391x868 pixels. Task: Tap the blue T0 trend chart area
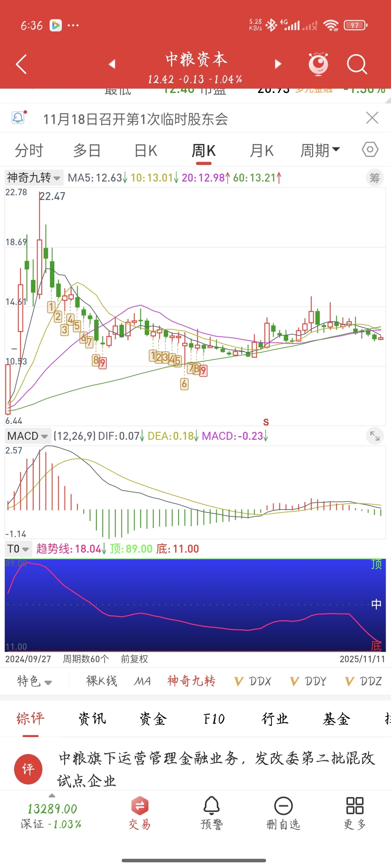point(195,605)
